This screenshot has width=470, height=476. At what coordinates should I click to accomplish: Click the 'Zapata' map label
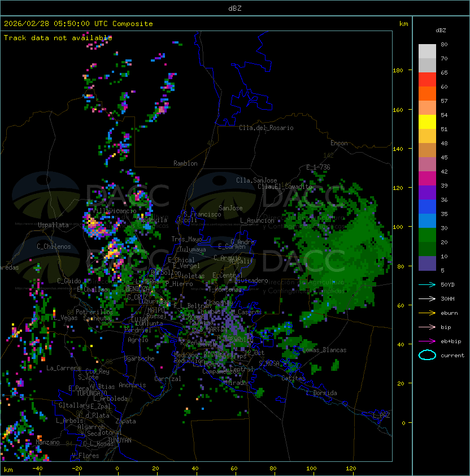(x=125, y=421)
